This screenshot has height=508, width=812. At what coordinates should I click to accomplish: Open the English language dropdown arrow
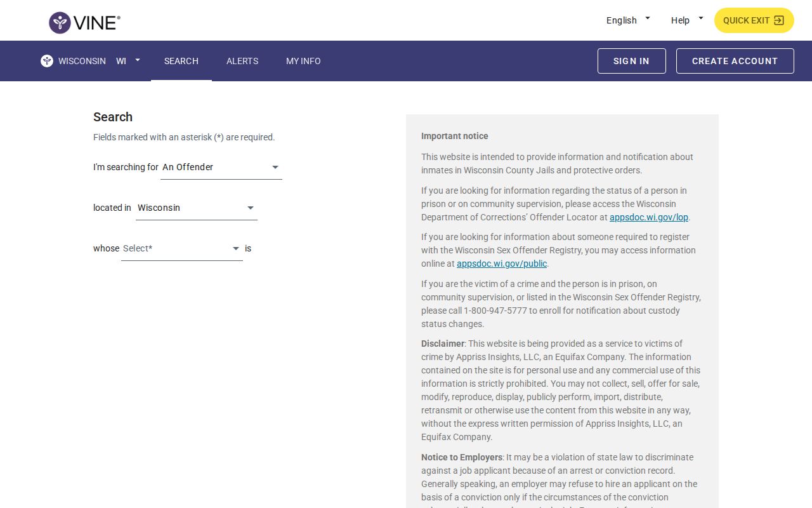pos(648,18)
